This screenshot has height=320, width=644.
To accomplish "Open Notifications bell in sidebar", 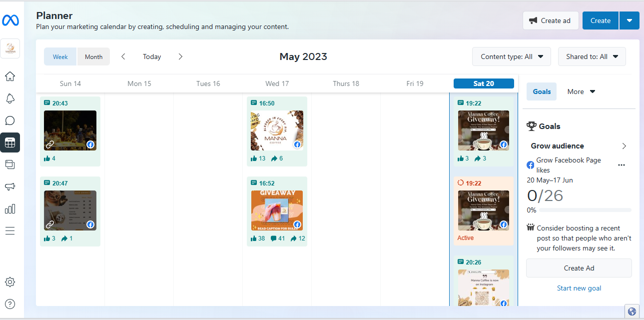I will [10, 98].
